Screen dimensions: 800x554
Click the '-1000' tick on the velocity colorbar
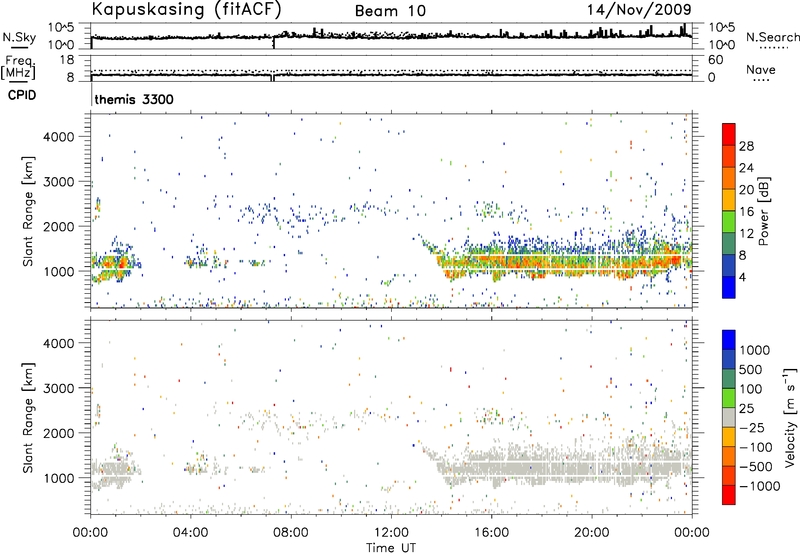pos(759,486)
